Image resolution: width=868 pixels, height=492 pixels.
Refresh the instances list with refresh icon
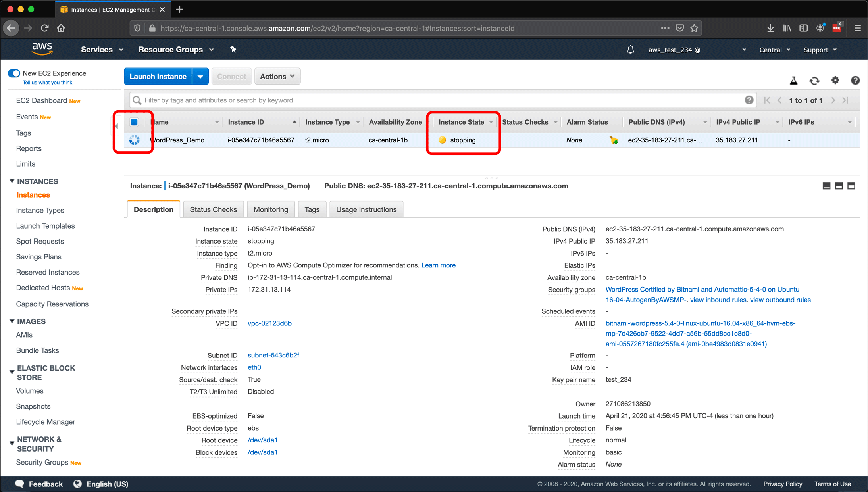tap(814, 81)
